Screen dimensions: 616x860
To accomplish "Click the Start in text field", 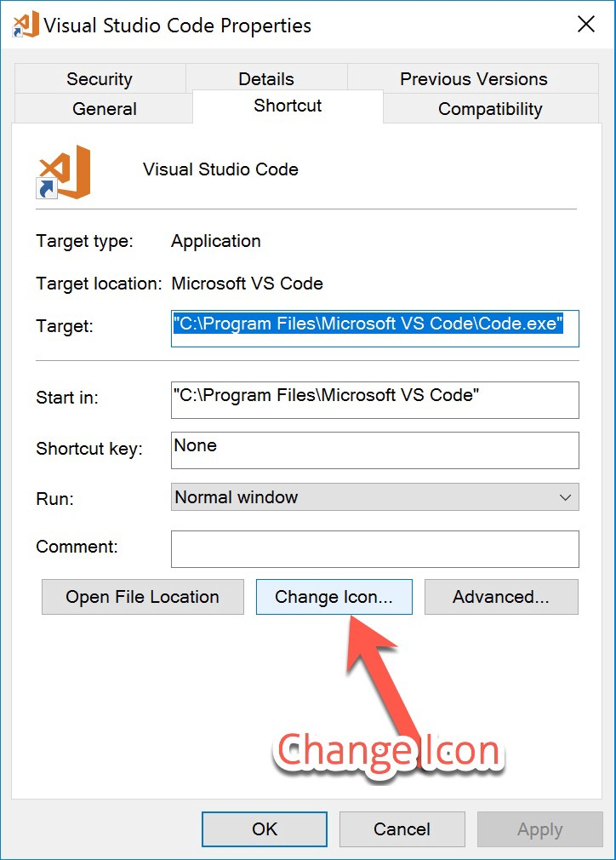I will [374, 399].
